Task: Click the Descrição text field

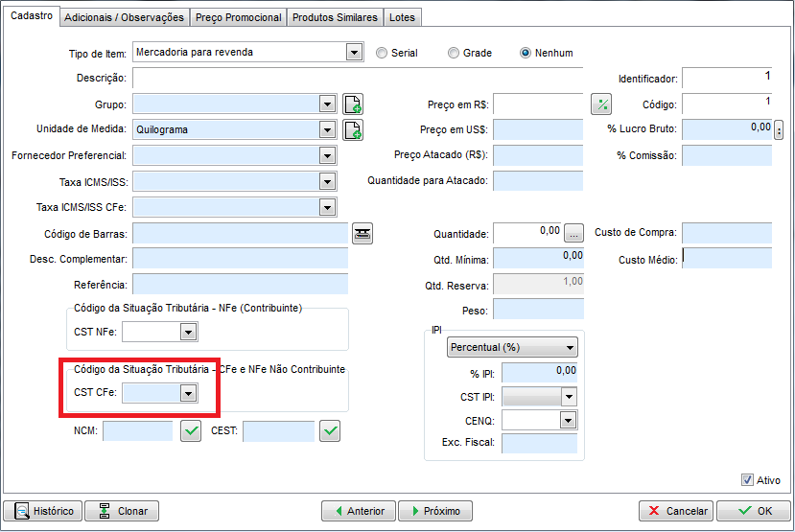Action: [357, 78]
